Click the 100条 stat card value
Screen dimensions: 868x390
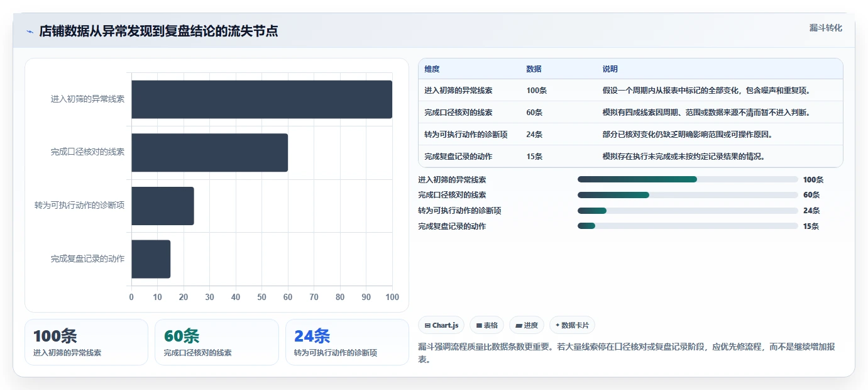click(55, 337)
